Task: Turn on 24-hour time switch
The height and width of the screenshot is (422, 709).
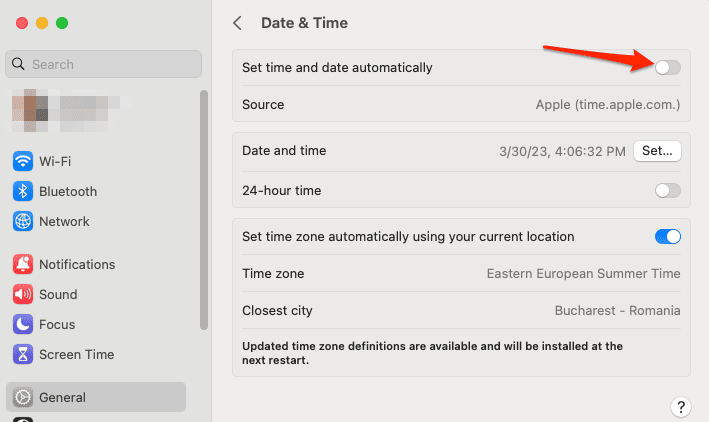Action: [x=667, y=190]
